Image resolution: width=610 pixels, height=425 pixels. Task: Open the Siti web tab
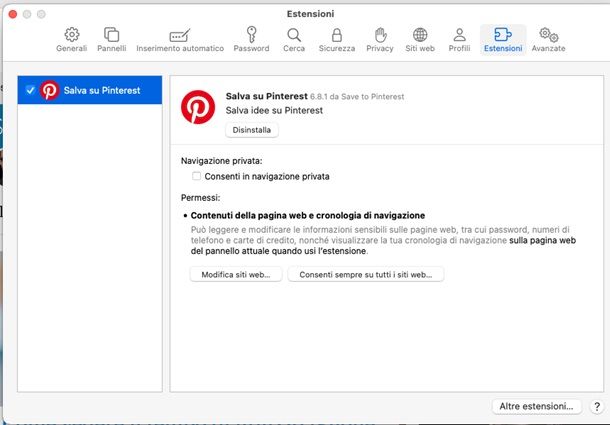420,40
